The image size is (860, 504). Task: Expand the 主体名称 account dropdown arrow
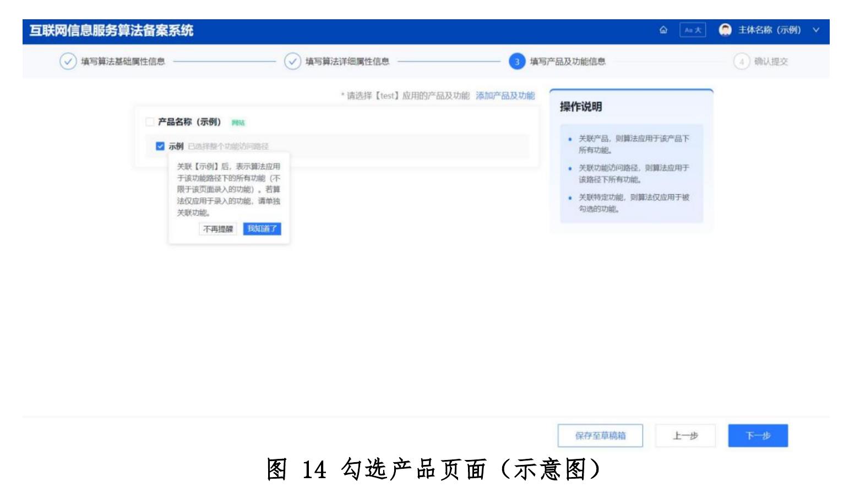816,30
